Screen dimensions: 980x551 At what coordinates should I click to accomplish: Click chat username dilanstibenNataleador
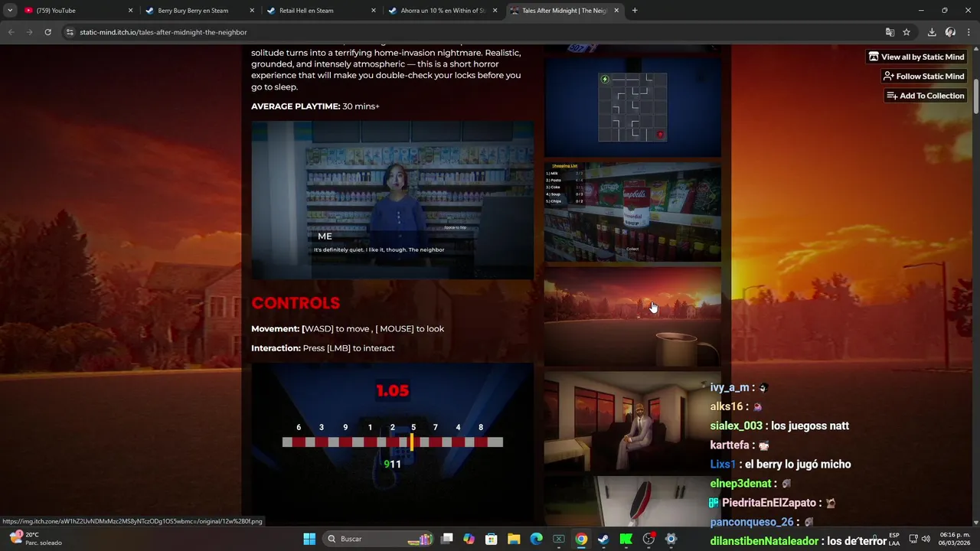pos(764,541)
